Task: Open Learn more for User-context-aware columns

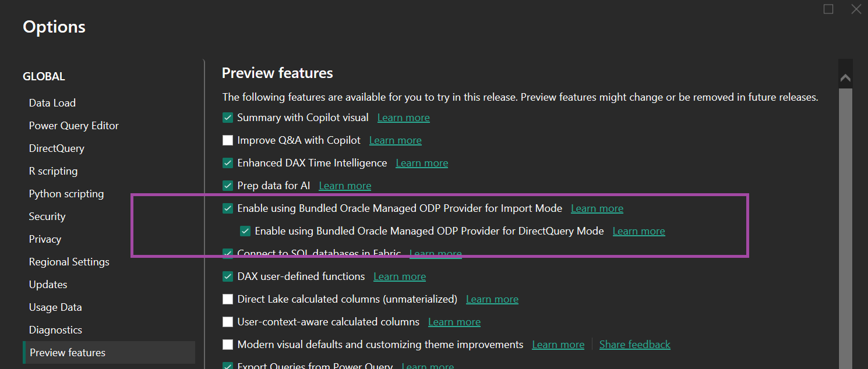Action: [454, 322]
